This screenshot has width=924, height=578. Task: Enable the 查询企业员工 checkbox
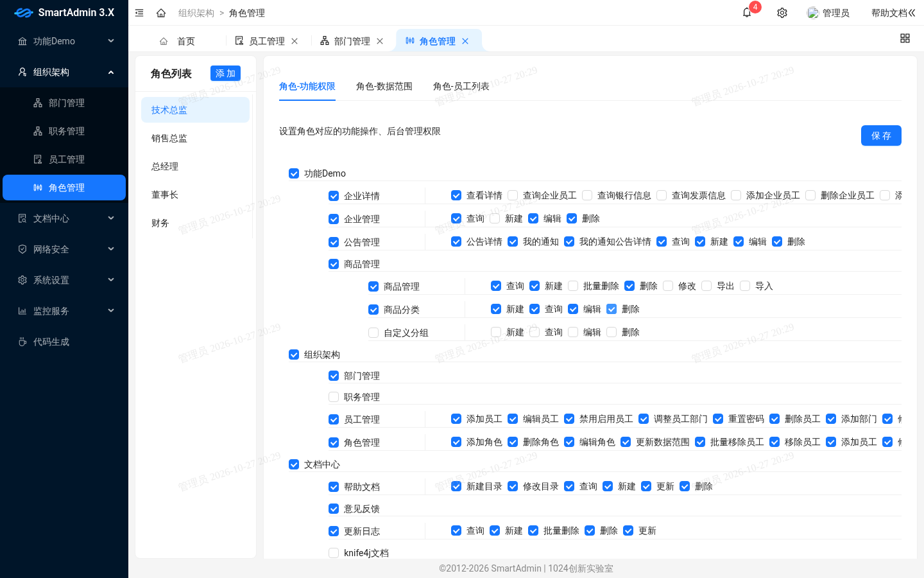click(x=513, y=195)
